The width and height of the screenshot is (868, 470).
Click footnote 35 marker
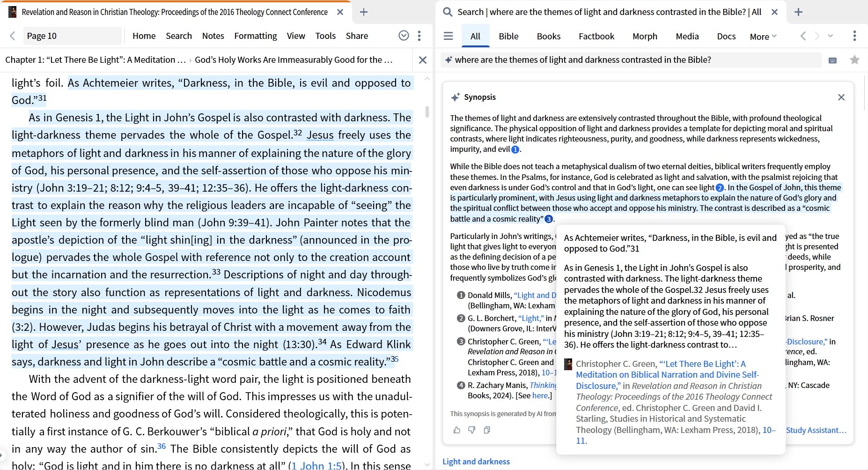(x=395, y=359)
